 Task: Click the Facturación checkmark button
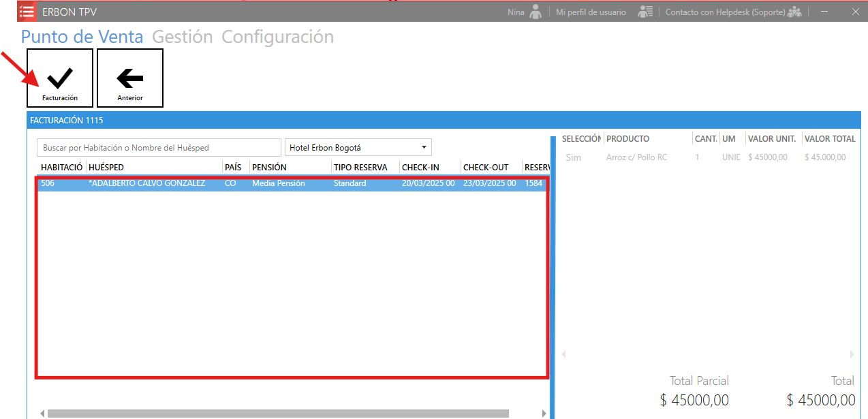60,78
